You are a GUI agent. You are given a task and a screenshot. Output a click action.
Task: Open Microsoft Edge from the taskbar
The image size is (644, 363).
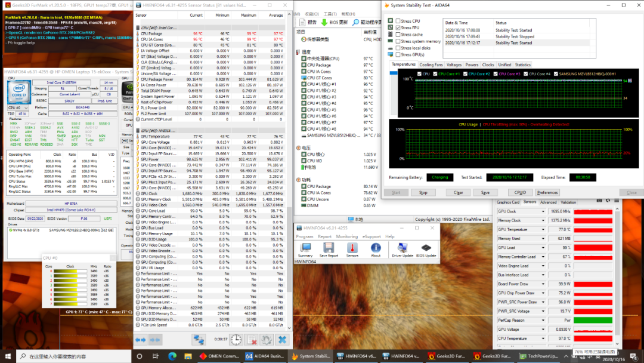(171, 356)
